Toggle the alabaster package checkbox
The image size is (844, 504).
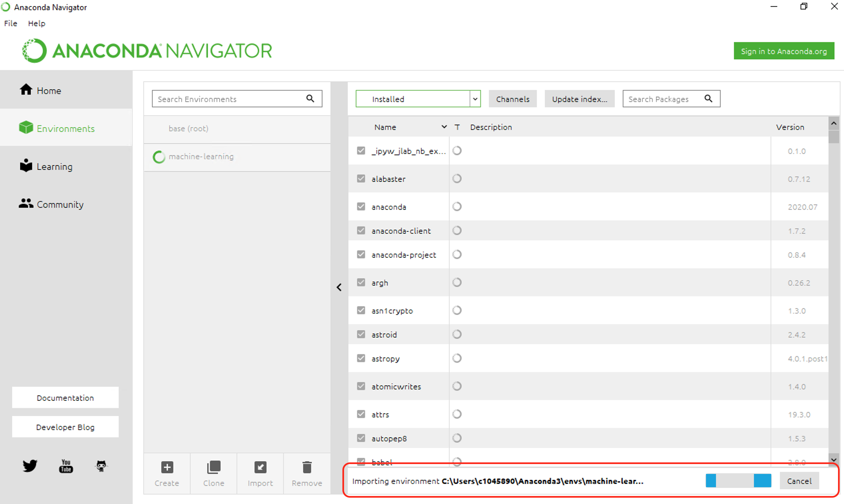[360, 179]
